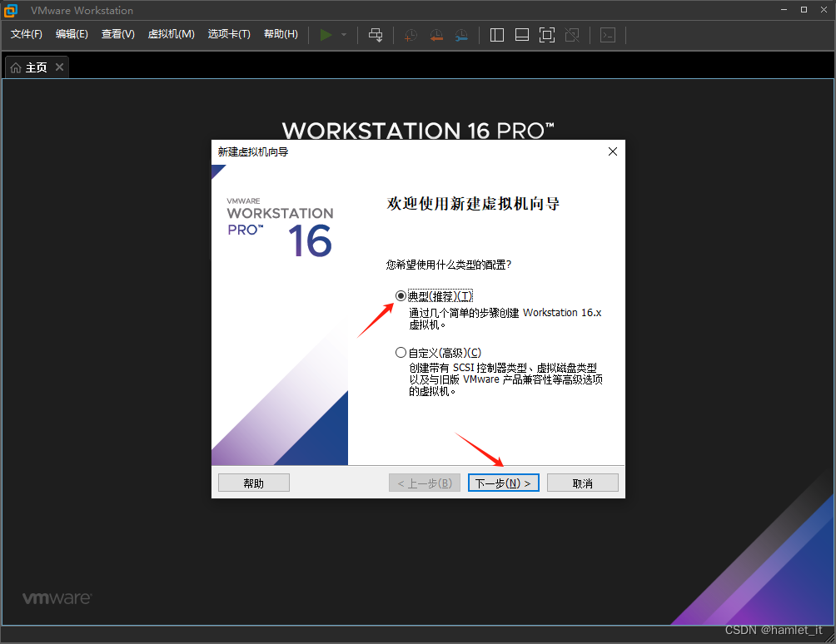
Task: Enter full screen mode icon
Action: tap(547, 35)
